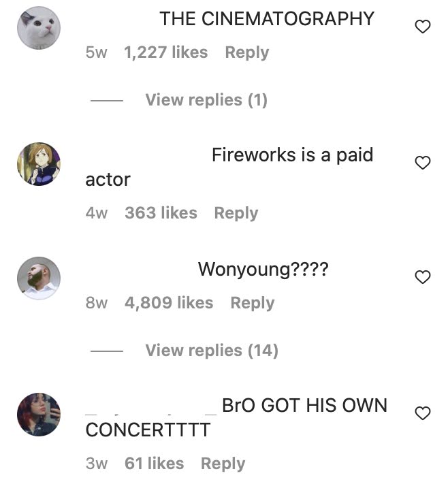View the 363 likes list
Screen dimensions: 448x482
tap(161, 212)
